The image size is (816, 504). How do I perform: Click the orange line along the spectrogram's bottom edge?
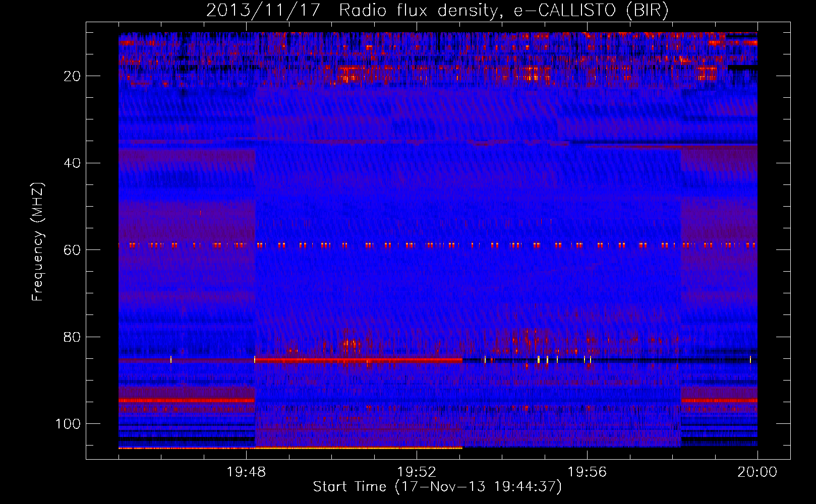tap(290, 448)
